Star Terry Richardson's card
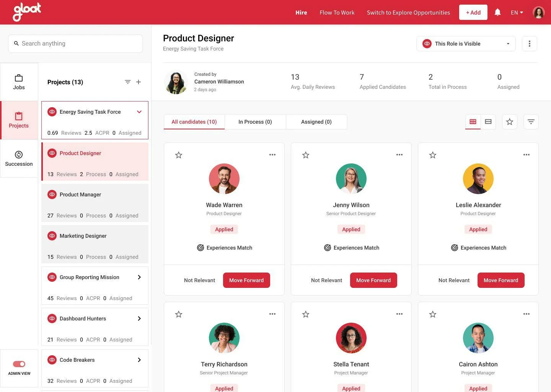This screenshot has height=392, width=551. tap(179, 314)
